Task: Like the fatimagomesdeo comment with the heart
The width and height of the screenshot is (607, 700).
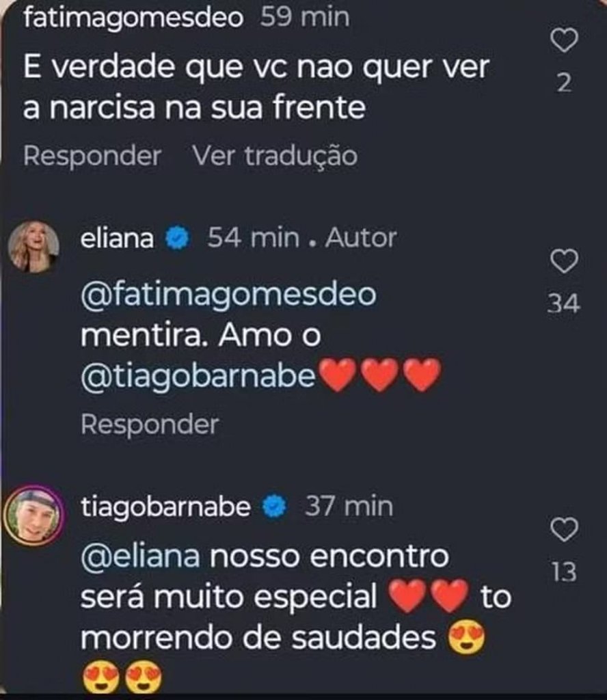Action: [x=564, y=43]
